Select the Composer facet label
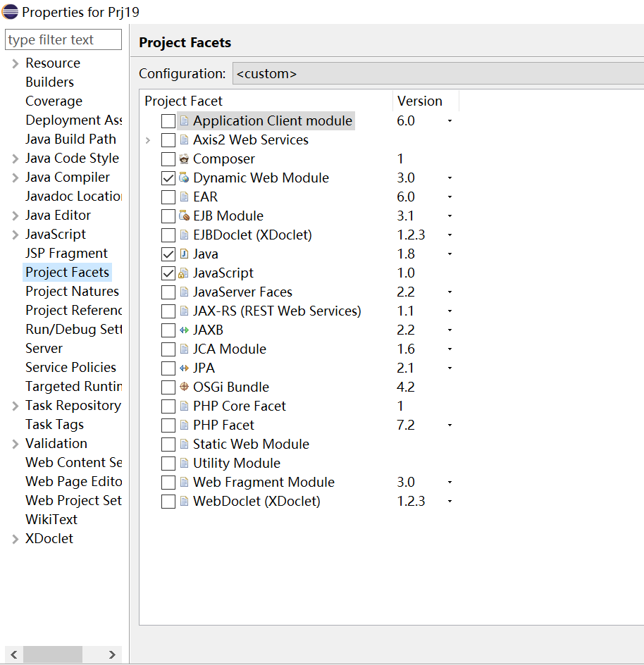Screen dimensions: 644x665 [223, 159]
